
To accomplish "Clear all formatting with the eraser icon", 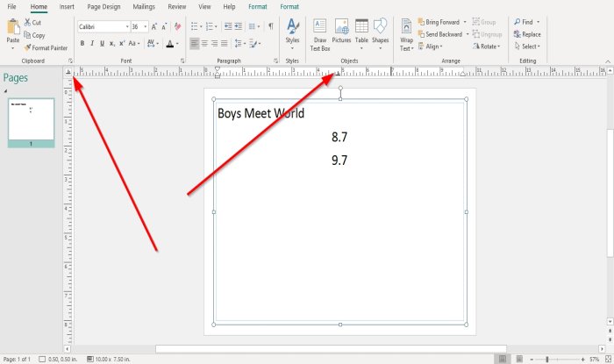I will point(177,26).
